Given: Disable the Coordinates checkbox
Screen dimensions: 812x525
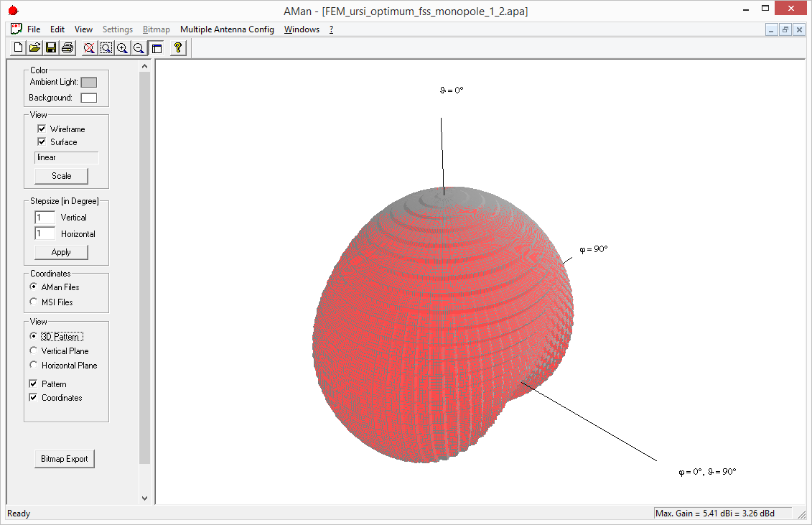Looking at the screenshot, I should click(x=34, y=398).
